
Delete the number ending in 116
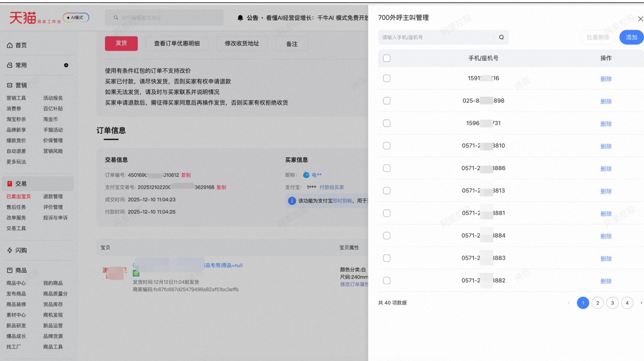[606, 79]
